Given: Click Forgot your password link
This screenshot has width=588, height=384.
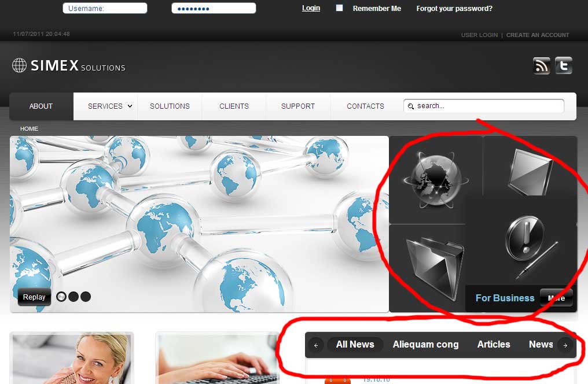Looking at the screenshot, I should pos(454,8).
